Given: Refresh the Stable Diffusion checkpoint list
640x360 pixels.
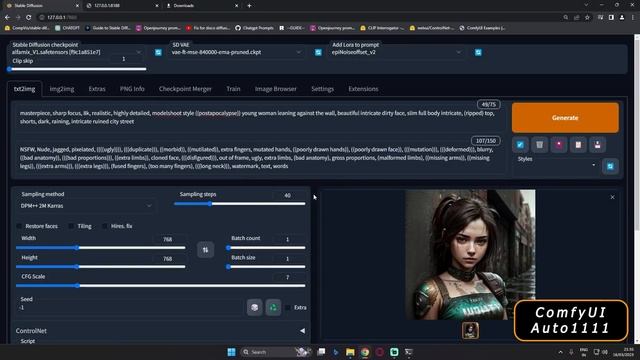Looking at the screenshot, I should pyautogui.click(x=158, y=53).
